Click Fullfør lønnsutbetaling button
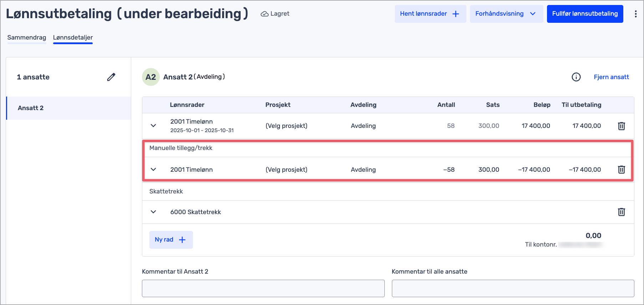Image resolution: width=644 pixels, height=305 pixels. pyautogui.click(x=585, y=14)
